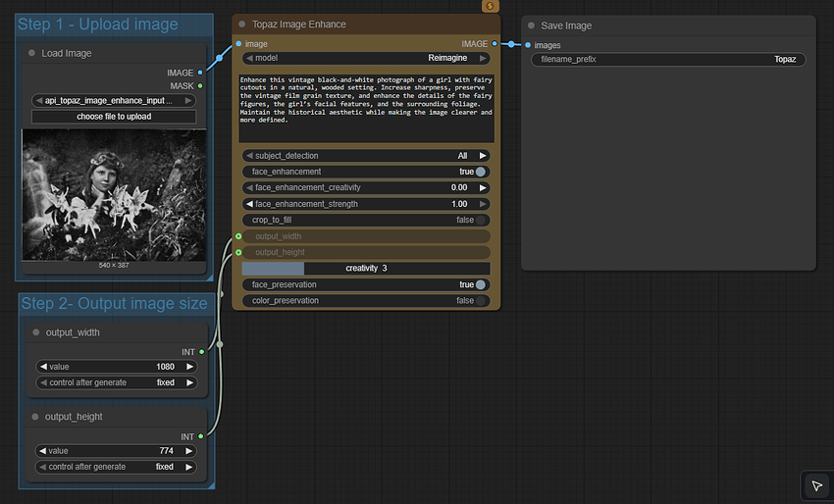Collapse the Load Image node via dot
This screenshot has height=504, width=834.
coord(32,54)
